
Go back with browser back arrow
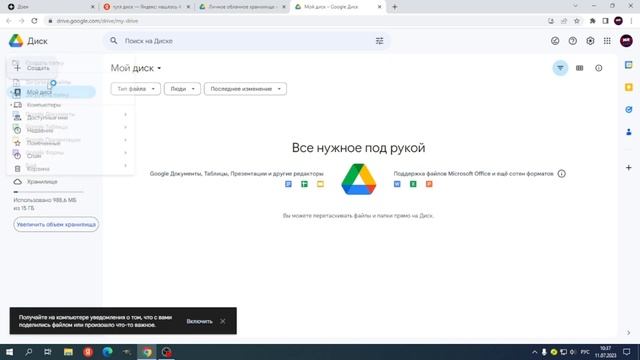pyautogui.click(x=9, y=21)
